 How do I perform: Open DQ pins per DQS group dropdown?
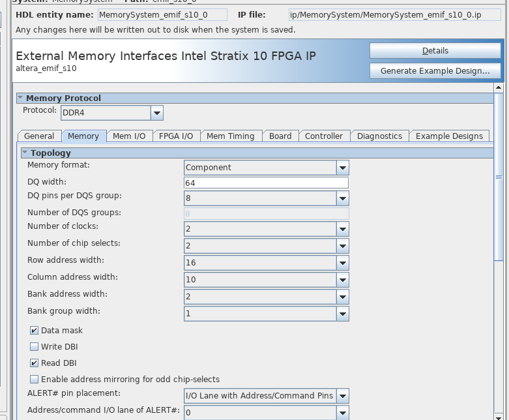click(x=267, y=198)
